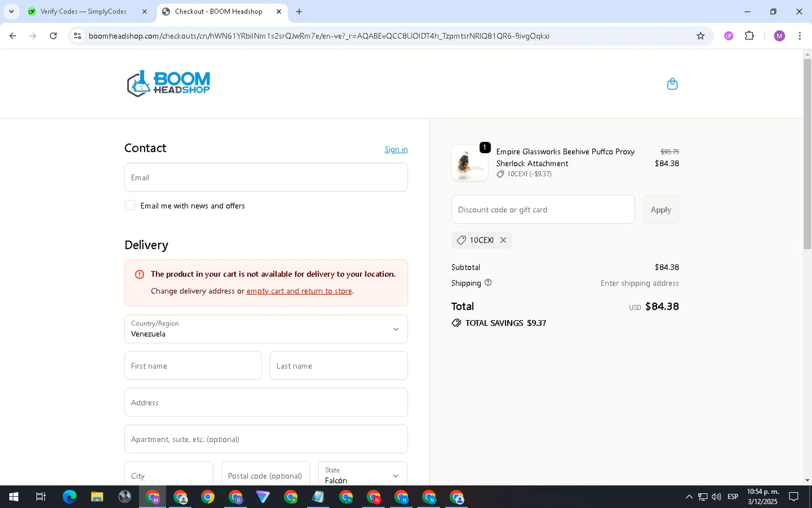Click the City input field
The height and width of the screenshot is (508, 812).
pyautogui.click(x=169, y=475)
